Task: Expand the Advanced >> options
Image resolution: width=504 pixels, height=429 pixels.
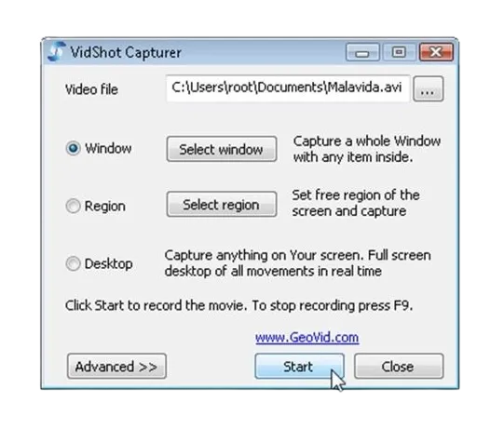Action: pos(116,366)
